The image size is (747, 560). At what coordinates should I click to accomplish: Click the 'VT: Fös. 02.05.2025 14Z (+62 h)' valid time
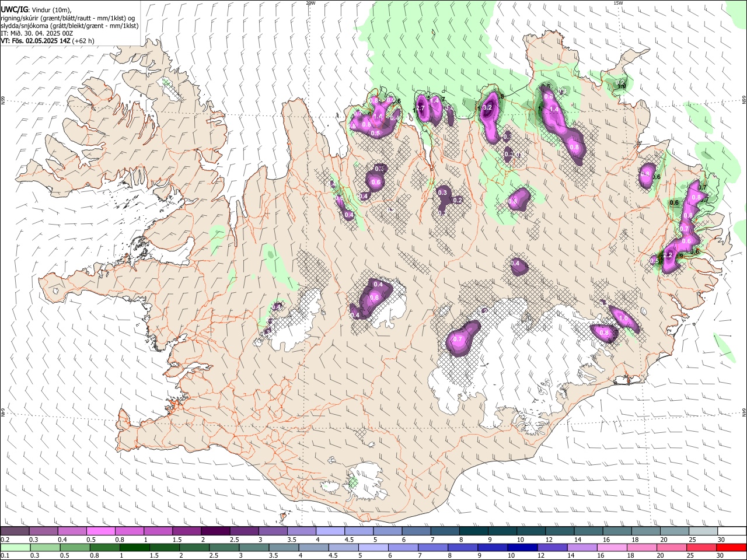[47, 41]
